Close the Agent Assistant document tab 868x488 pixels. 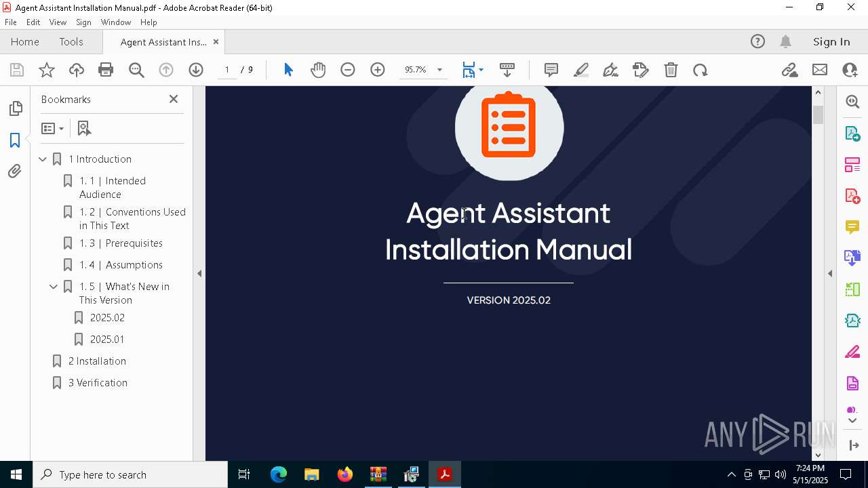coord(216,41)
